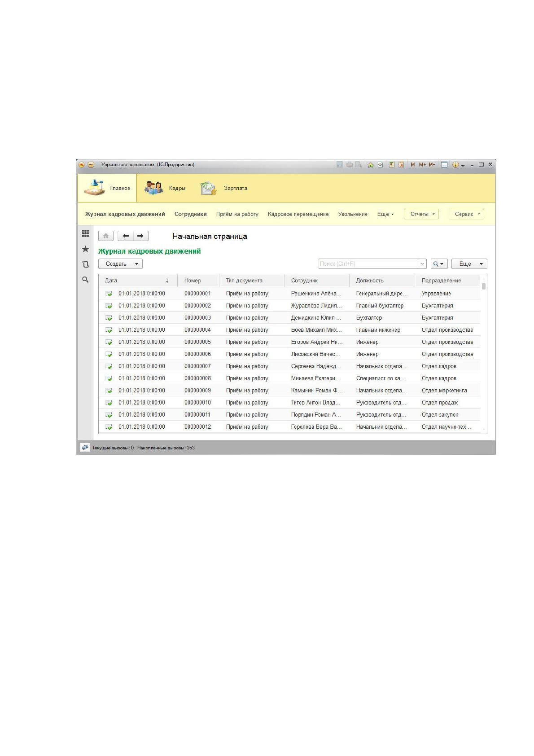The height and width of the screenshot is (756, 534).
Task: Click the Номер column header
Action: (198, 281)
